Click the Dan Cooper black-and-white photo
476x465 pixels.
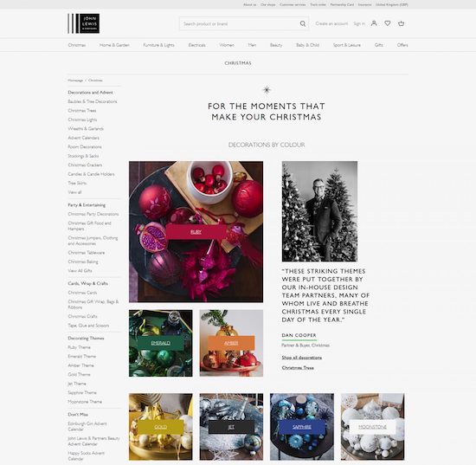(319, 211)
